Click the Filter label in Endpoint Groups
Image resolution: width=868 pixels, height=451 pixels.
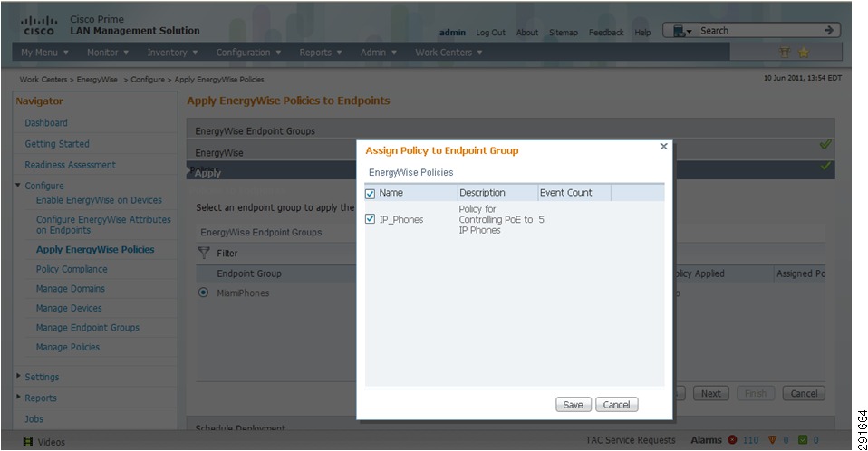(227, 253)
